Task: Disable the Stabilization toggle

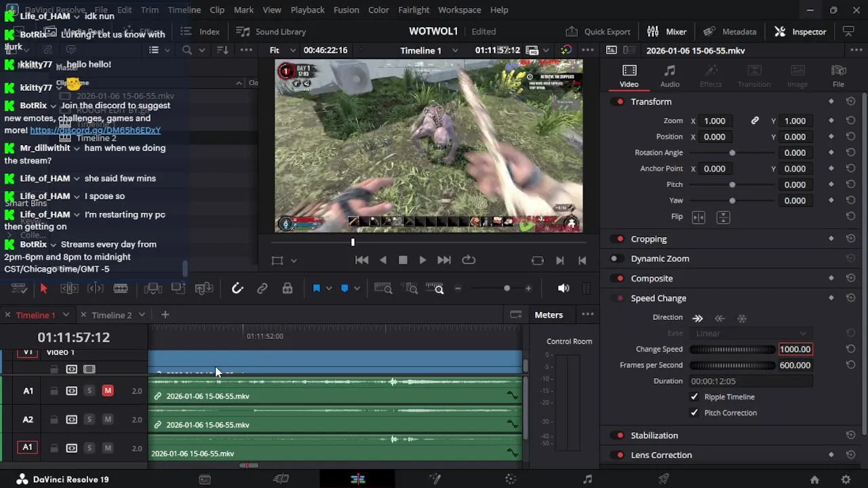Action: (x=618, y=436)
